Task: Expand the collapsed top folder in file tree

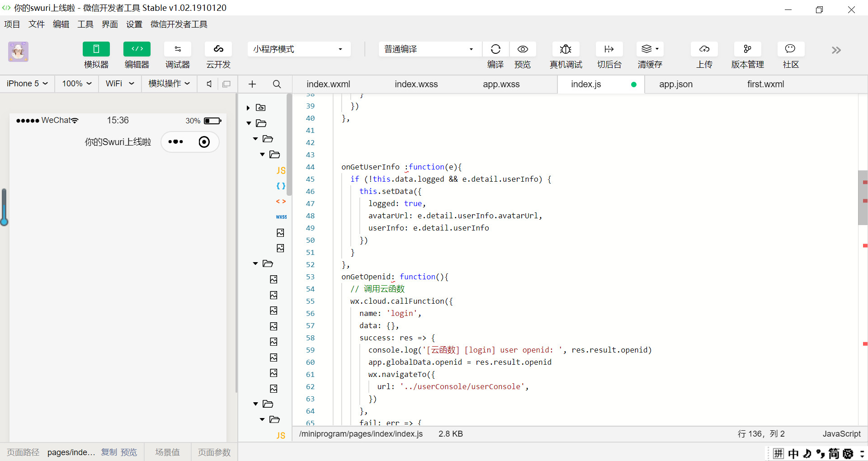Action: (248, 108)
